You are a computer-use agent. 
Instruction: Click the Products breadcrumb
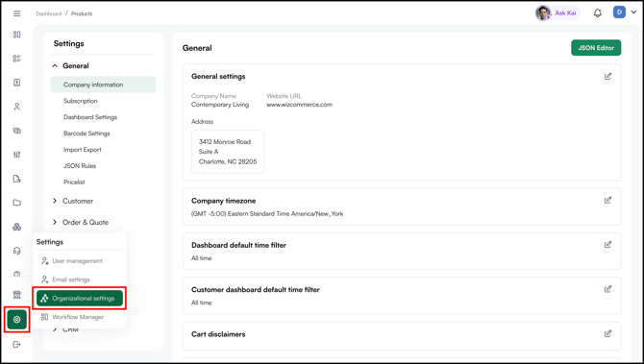[x=82, y=13]
